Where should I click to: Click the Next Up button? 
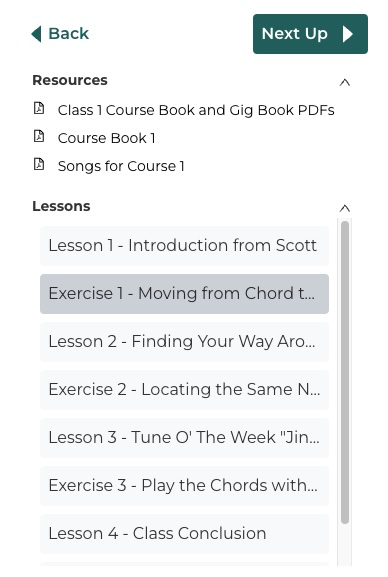310,34
